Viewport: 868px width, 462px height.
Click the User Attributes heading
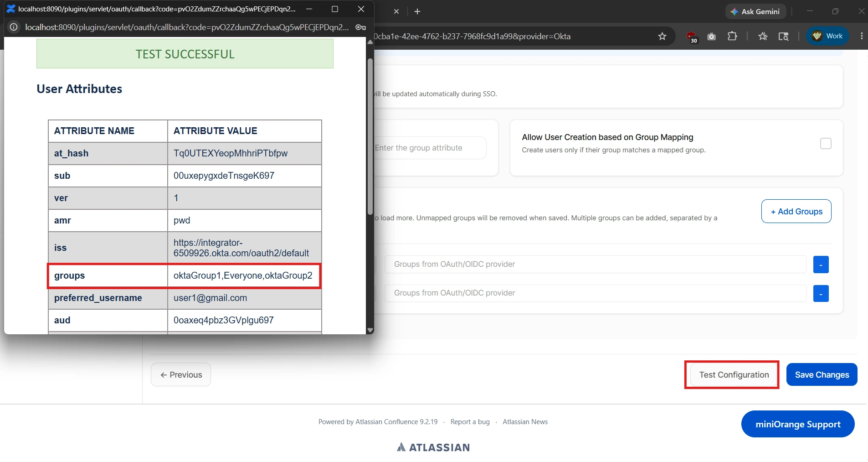pyautogui.click(x=79, y=89)
